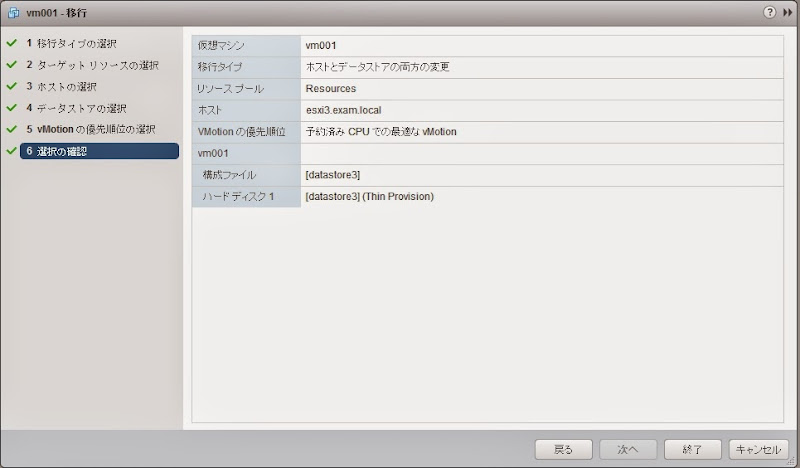
Task: Click the 次へ next button
Action: click(628, 450)
